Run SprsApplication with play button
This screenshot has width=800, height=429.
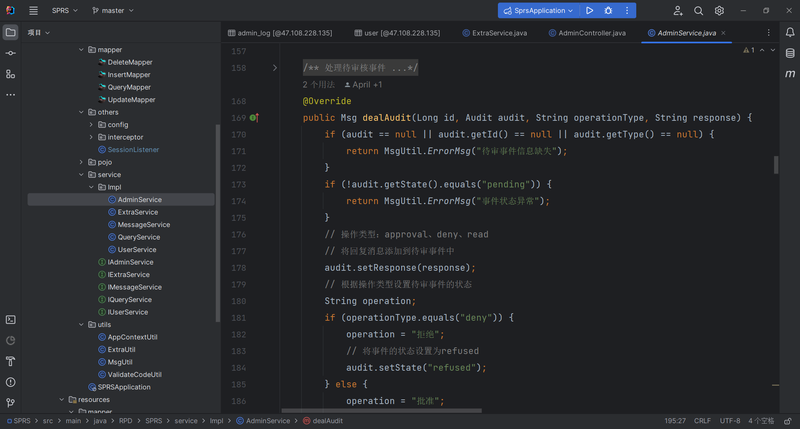click(589, 10)
